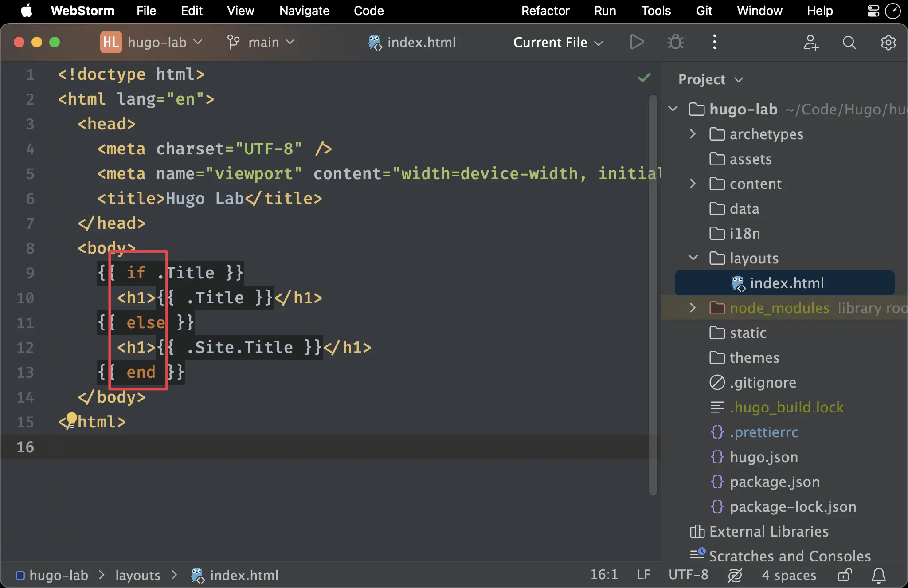Toggle the read-only lock in status bar
This screenshot has width=908, height=588.
pos(845,575)
